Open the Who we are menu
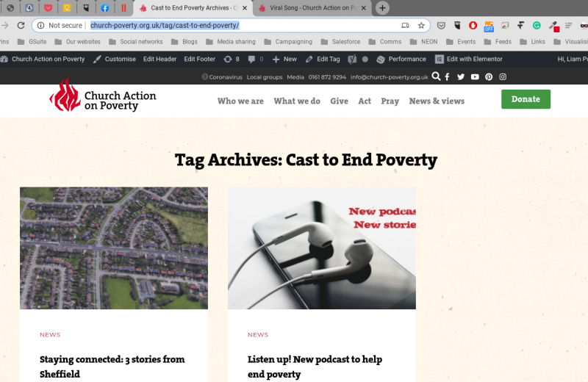This screenshot has height=382, width=588. point(240,101)
